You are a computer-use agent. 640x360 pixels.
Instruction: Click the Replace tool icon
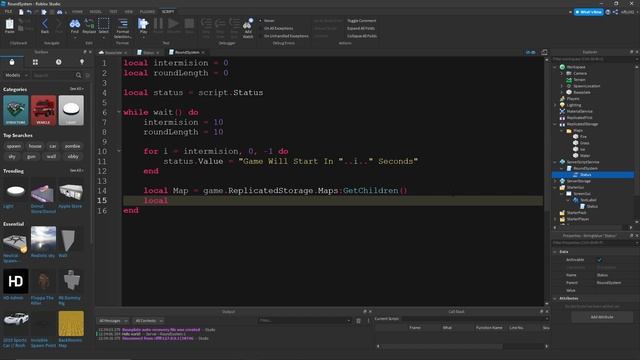[x=89, y=24]
